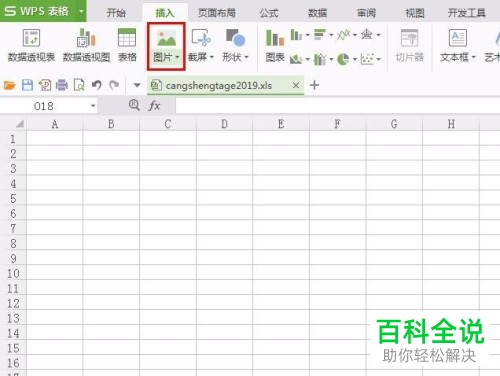500x376 pixels.
Task: Insert a table (表格)
Action: [127, 46]
